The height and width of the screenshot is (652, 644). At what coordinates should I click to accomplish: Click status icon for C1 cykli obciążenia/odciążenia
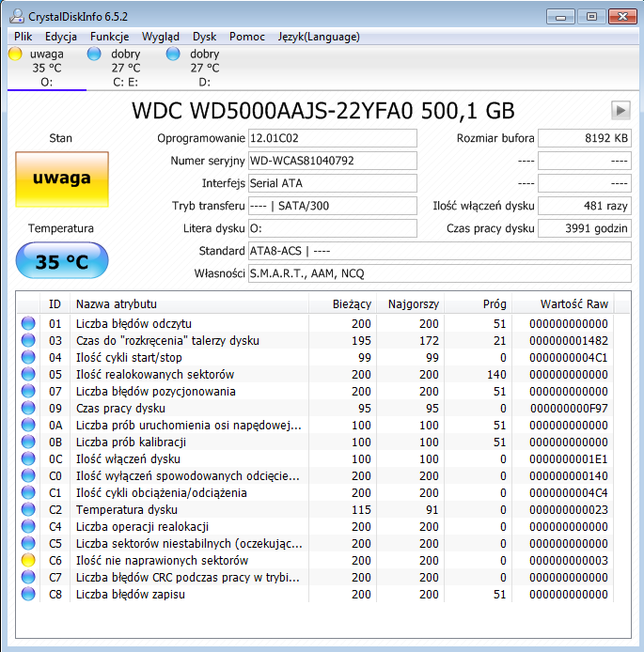[x=28, y=492]
